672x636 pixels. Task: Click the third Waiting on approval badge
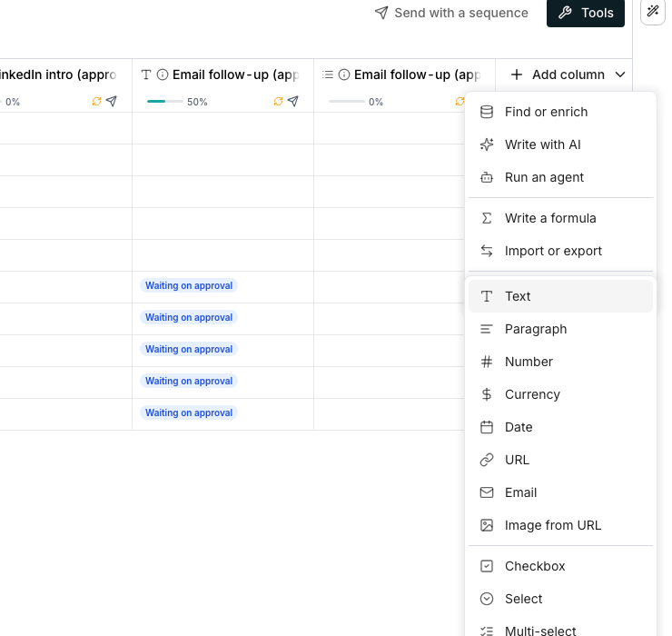click(x=189, y=349)
